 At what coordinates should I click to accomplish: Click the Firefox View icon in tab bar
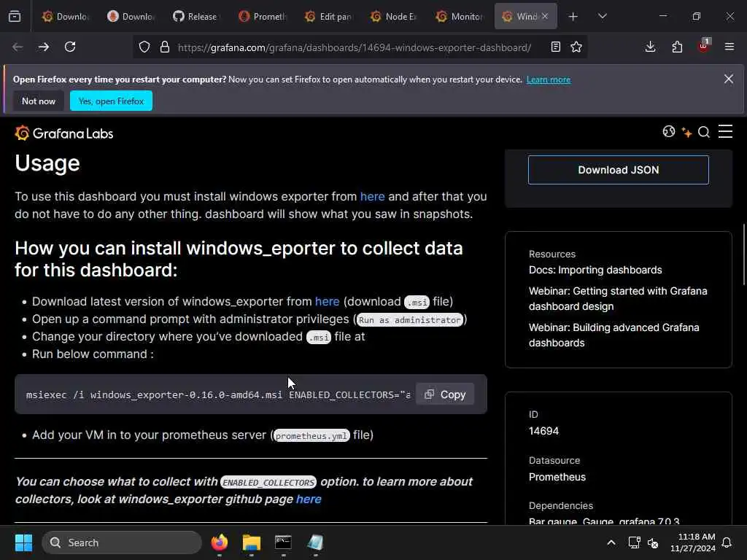[x=15, y=17]
